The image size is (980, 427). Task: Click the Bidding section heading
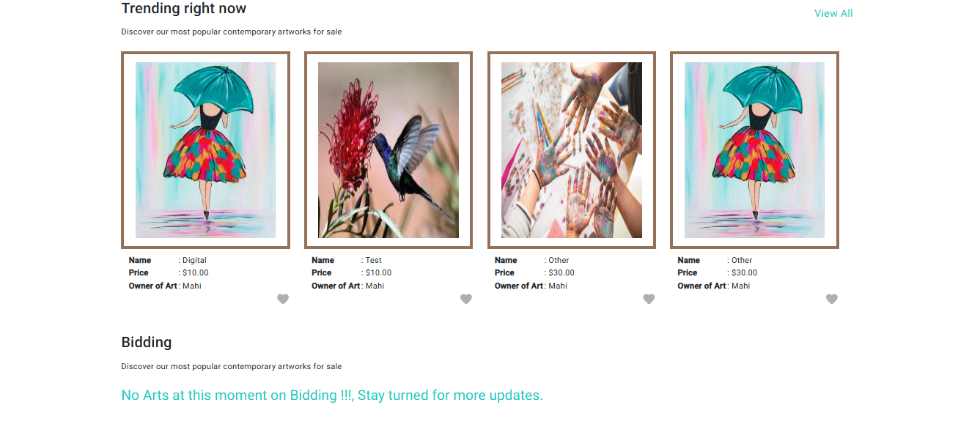147,342
